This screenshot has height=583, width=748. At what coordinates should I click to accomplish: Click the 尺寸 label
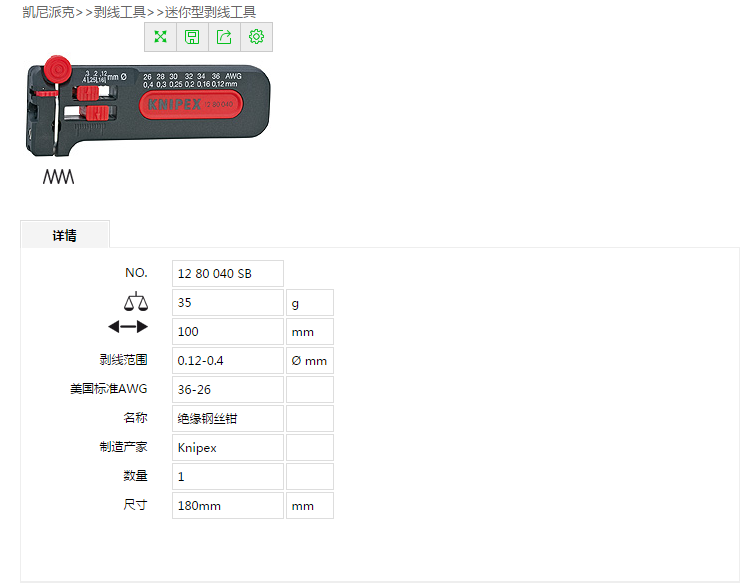pyautogui.click(x=135, y=505)
